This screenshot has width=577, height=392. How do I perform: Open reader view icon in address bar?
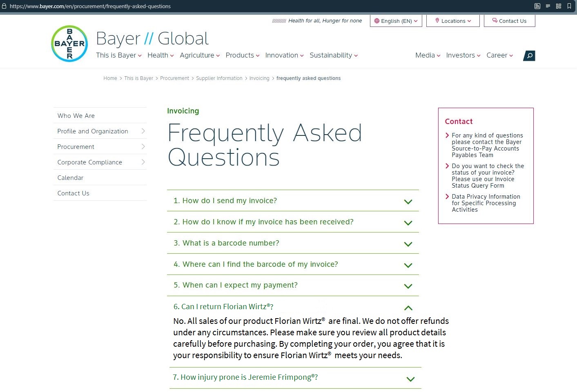point(548,6)
